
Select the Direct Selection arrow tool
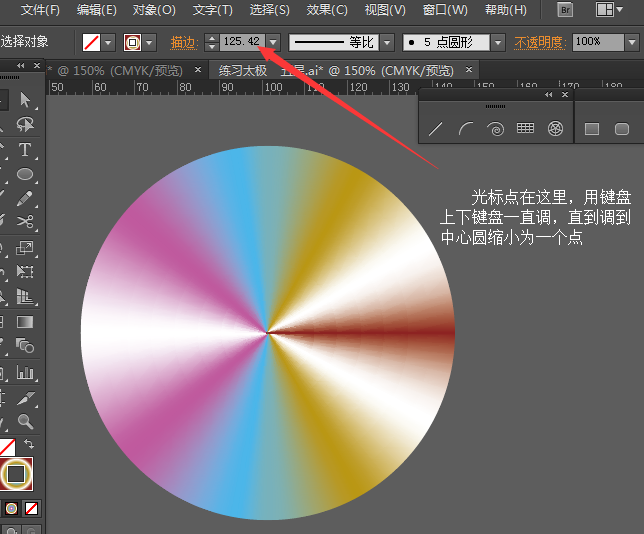coord(25,100)
